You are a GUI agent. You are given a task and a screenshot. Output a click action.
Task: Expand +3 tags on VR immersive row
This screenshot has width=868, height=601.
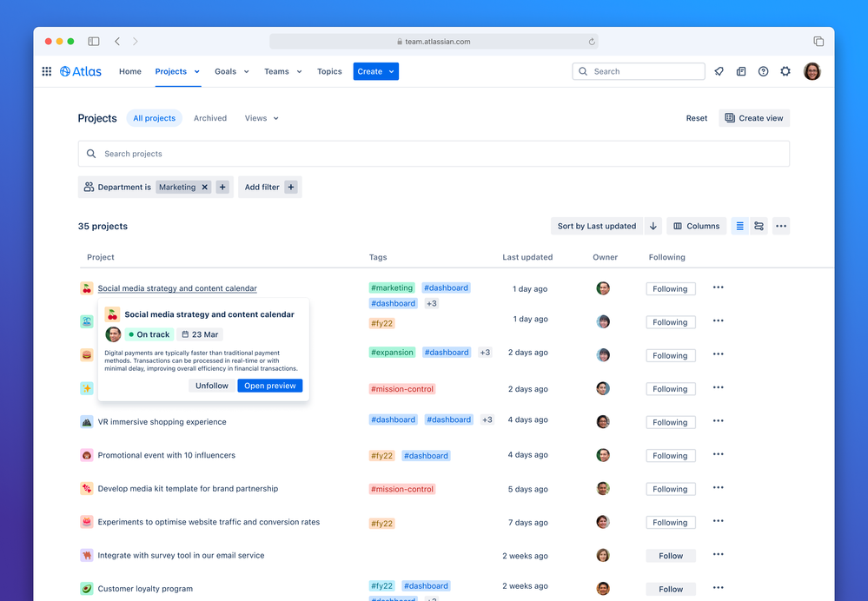pos(487,419)
